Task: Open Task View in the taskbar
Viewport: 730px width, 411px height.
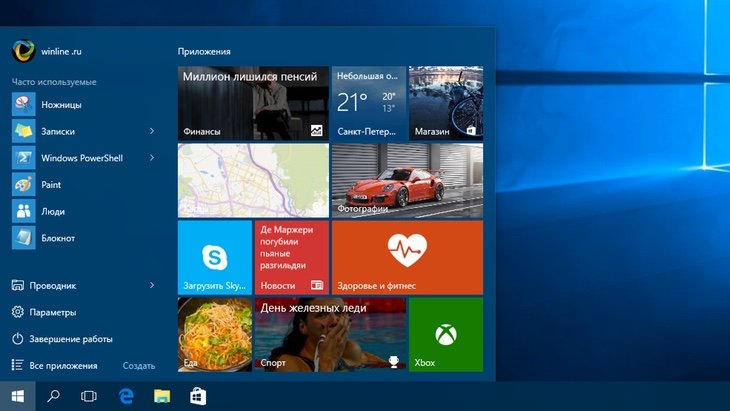Action: [x=88, y=396]
